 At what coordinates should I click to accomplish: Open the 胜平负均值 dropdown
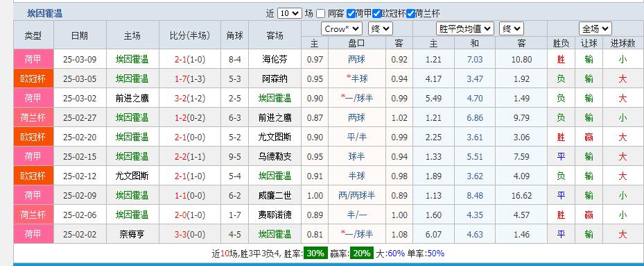click(x=465, y=29)
